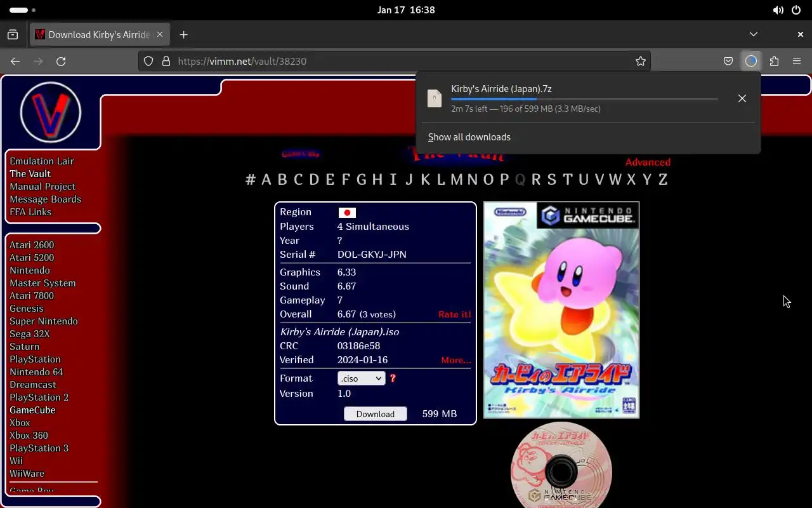Image resolution: width=812 pixels, height=508 pixels.
Task: Open the PlayStation 2 system link
Action: tap(39, 398)
